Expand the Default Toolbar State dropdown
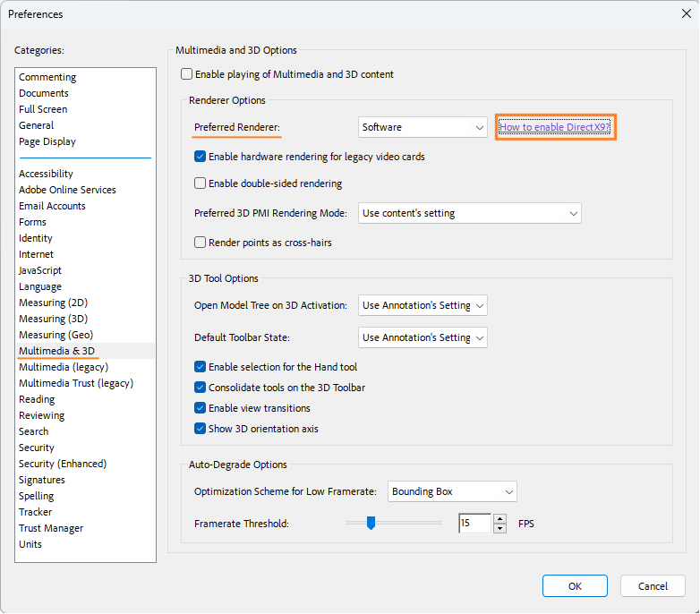 coord(423,337)
